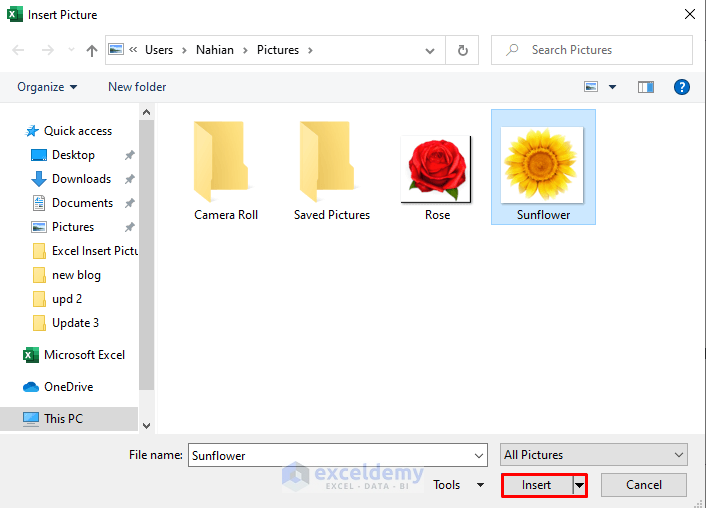Click the navigation pane scrollbar thumb
706x508 pixels.
[146, 255]
